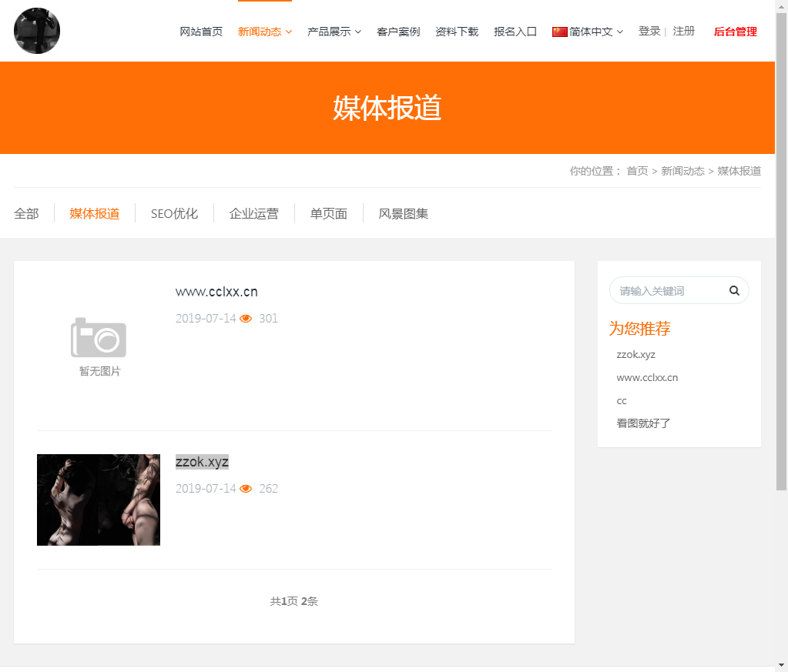Viewport: 788px width, 672px height.
Task: Click the view count 262
Action: (x=268, y=489)
